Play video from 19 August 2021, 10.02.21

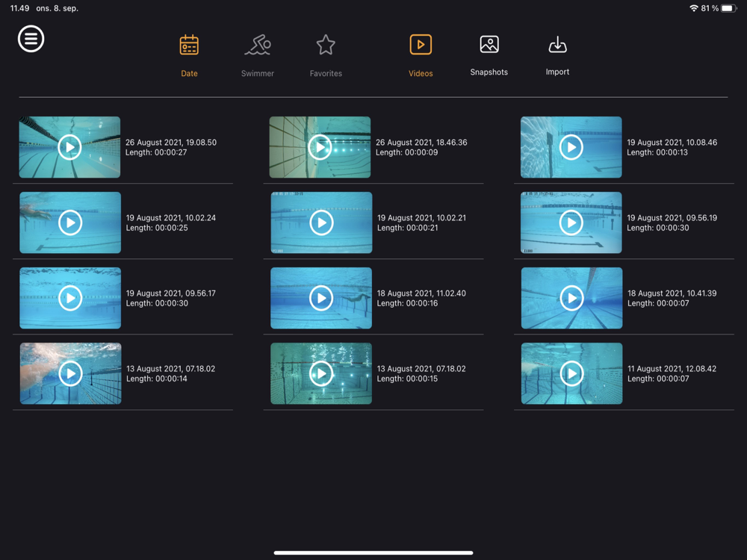pyautogui.click(x=321, y=223)
